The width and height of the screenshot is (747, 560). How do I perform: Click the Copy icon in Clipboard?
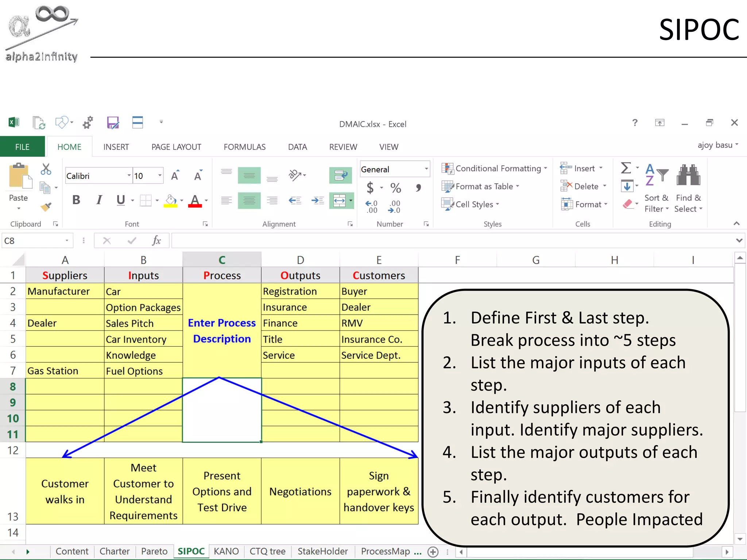45,187
